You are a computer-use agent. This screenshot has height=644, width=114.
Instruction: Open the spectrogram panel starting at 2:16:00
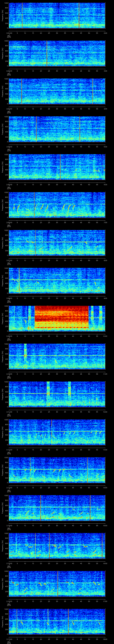tap(57, 584)
